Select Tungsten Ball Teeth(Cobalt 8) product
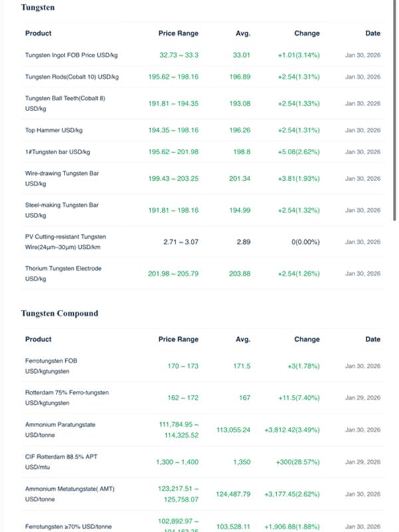The width and height of the screenshot is (399, 532). (x=65, y=103)
